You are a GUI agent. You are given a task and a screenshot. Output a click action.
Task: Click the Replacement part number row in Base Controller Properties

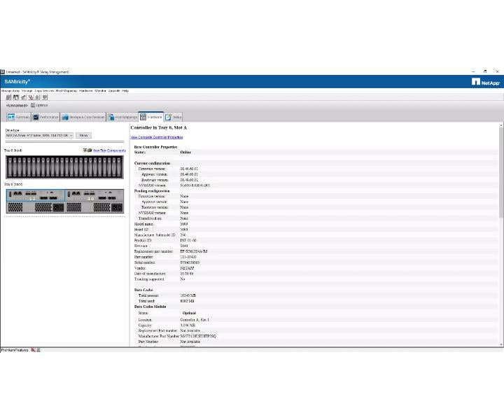click(315, 251)
